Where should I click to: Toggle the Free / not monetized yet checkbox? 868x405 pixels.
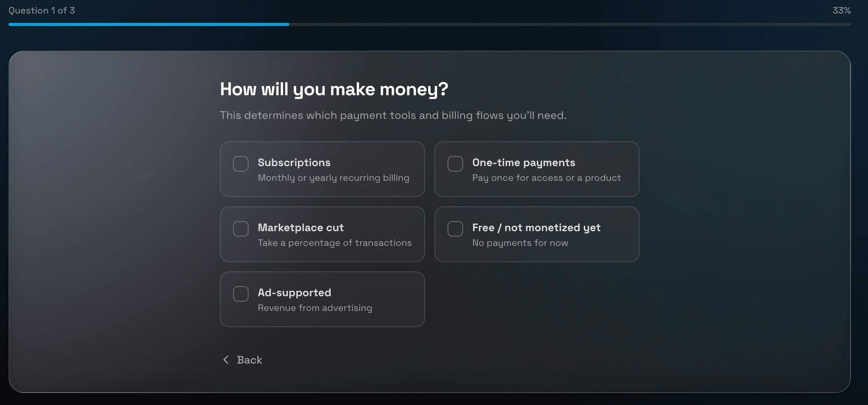point(455,229)
